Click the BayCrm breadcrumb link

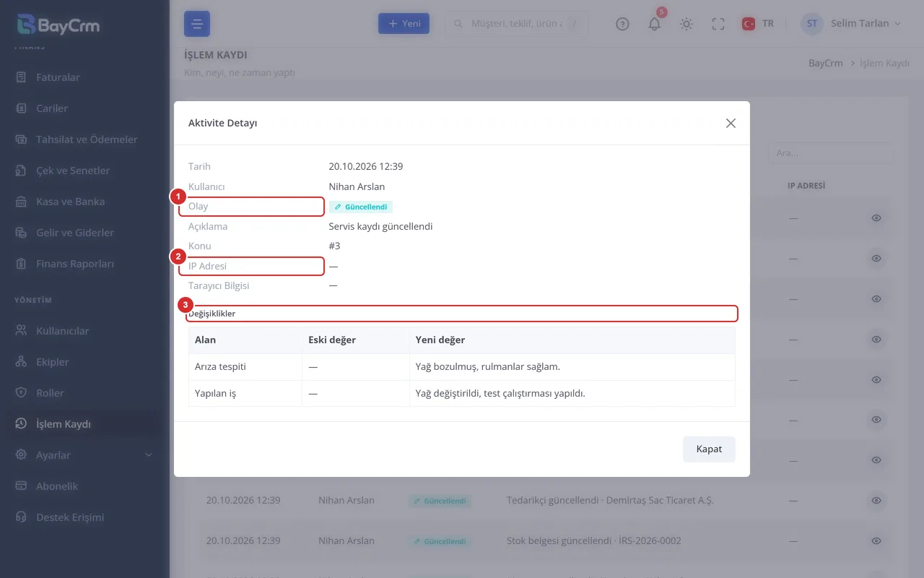826,64
